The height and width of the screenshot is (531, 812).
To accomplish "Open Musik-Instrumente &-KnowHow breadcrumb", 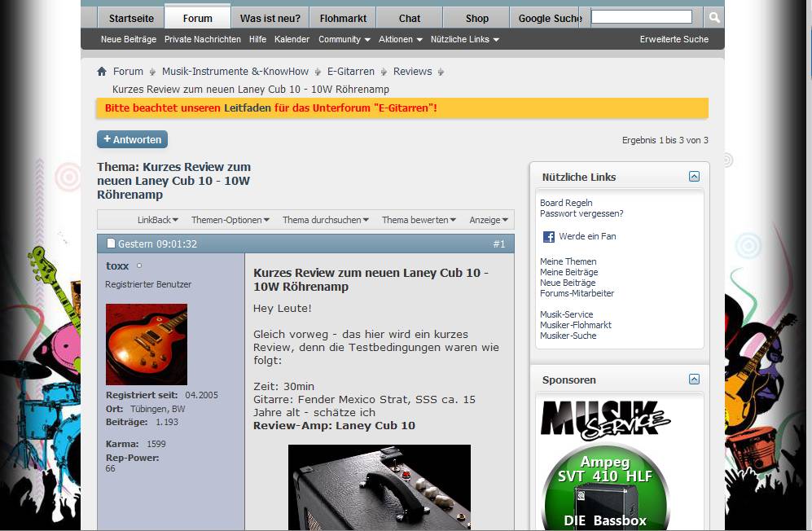I will point(235,72).
